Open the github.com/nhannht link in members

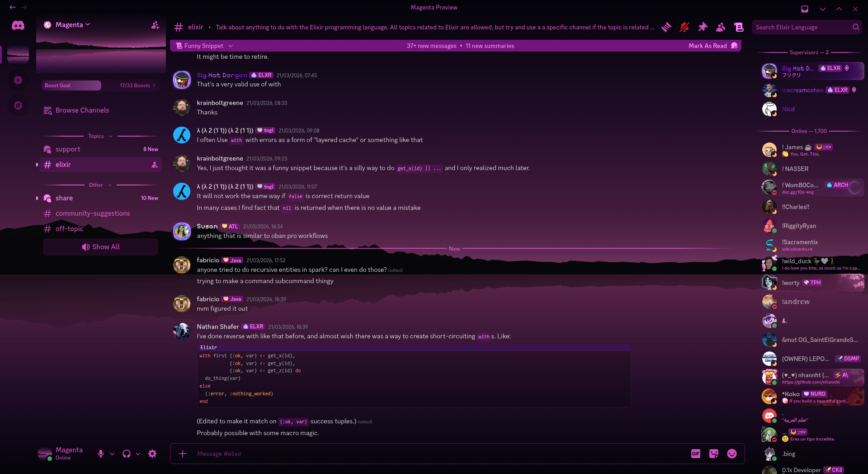811,382
